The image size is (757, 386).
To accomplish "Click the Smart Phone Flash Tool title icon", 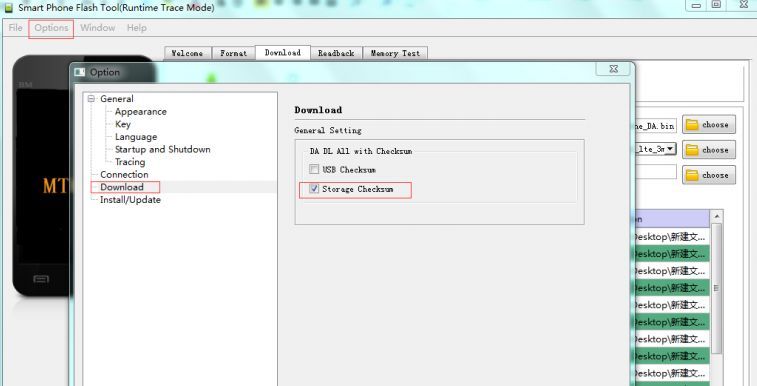I will pyautogui.click(x=8, y=7).
